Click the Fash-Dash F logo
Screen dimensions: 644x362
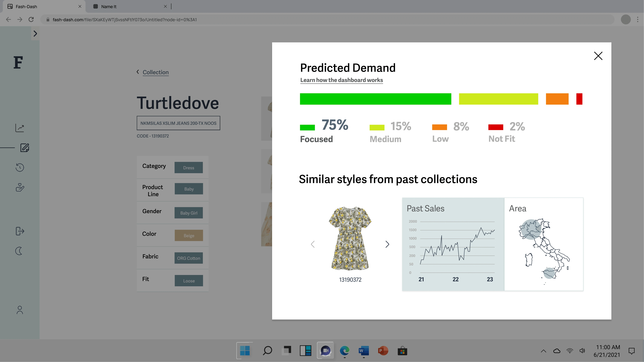(x=18, y=62)
